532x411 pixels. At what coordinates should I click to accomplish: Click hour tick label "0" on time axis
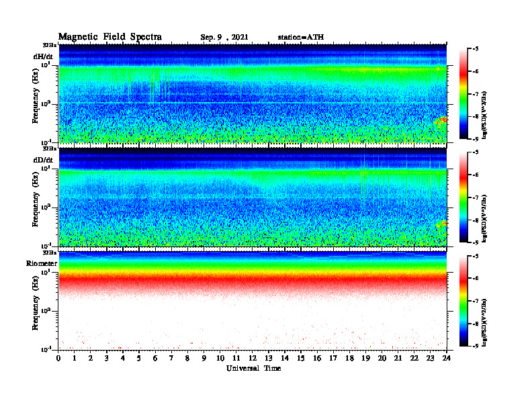click(58, 358)
